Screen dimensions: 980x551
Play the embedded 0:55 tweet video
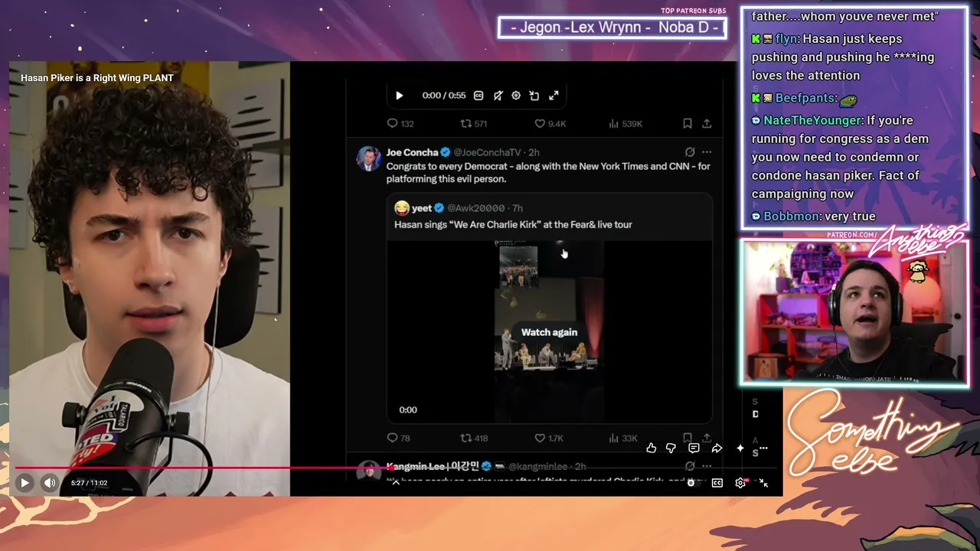[x=399, y=96]
